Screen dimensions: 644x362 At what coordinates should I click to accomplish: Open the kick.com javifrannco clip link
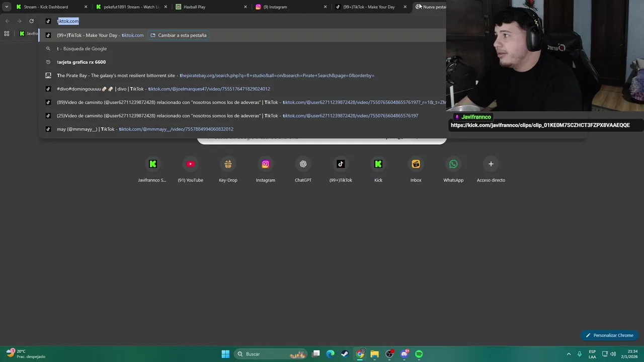pyautogui.click(x=540, y=125)
